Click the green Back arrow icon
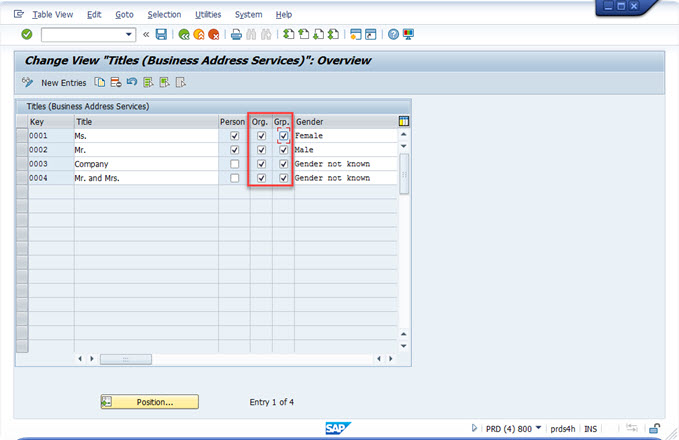Viewport: 679px width, 440px height. pyautogui.click(x=184, y=34)
